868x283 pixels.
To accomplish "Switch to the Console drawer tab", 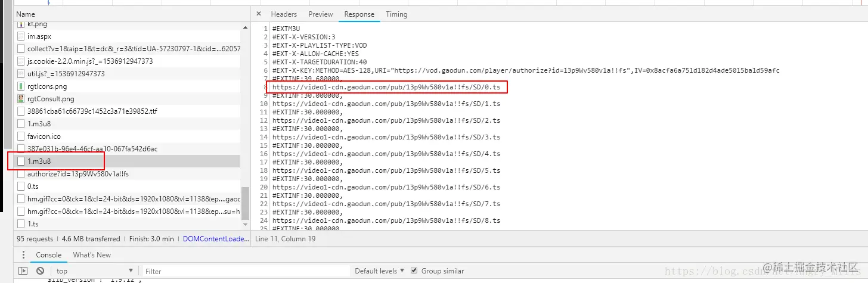I will tap(49, 255).
